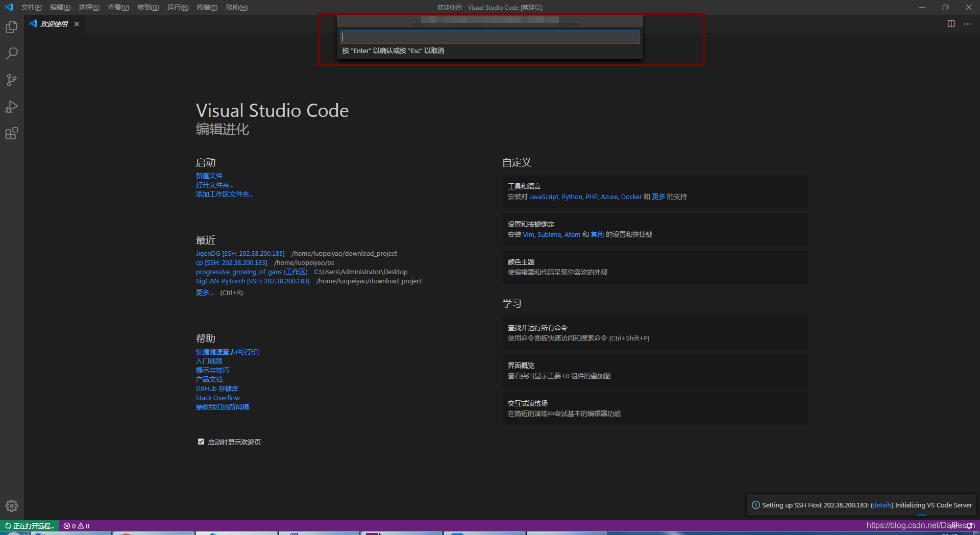The height and width of the screenshot is (535, 980).
Task: Open the Run and Debug view
Action: (12, 107)
